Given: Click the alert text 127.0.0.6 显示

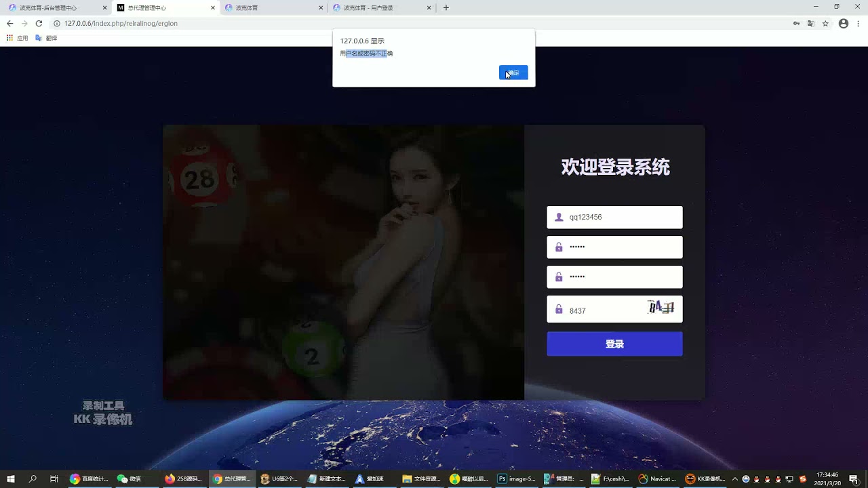Looking at the screenshot, I should coord(362,41).
